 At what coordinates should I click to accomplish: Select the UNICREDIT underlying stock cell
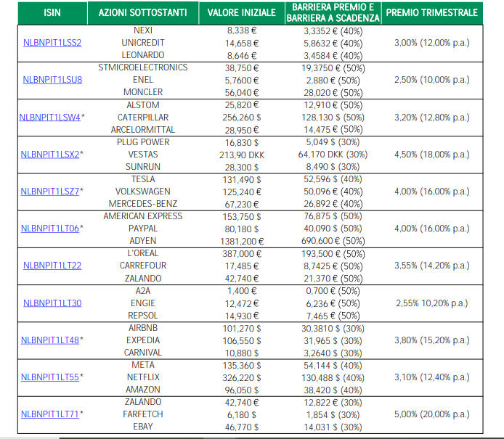point(143,43)
